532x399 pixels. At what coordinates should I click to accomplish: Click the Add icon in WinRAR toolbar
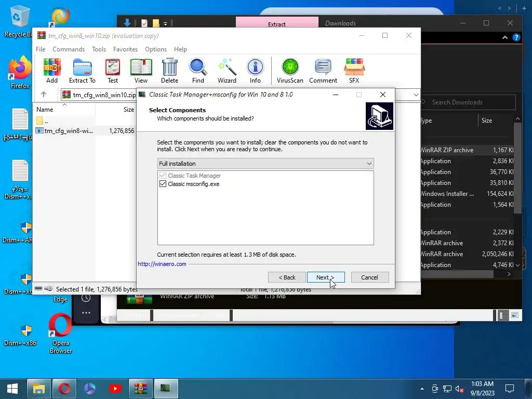coord(52,71)
